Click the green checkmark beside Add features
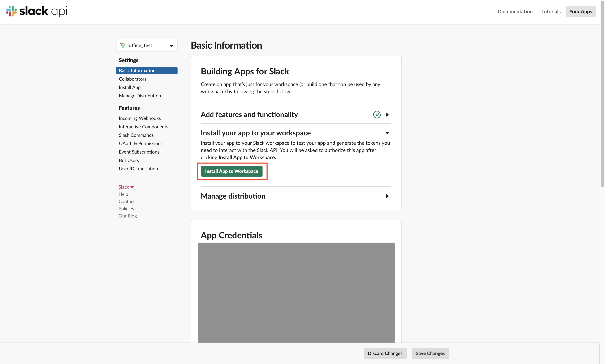Screen dimensions: 605x364 [x=377, y=114]
